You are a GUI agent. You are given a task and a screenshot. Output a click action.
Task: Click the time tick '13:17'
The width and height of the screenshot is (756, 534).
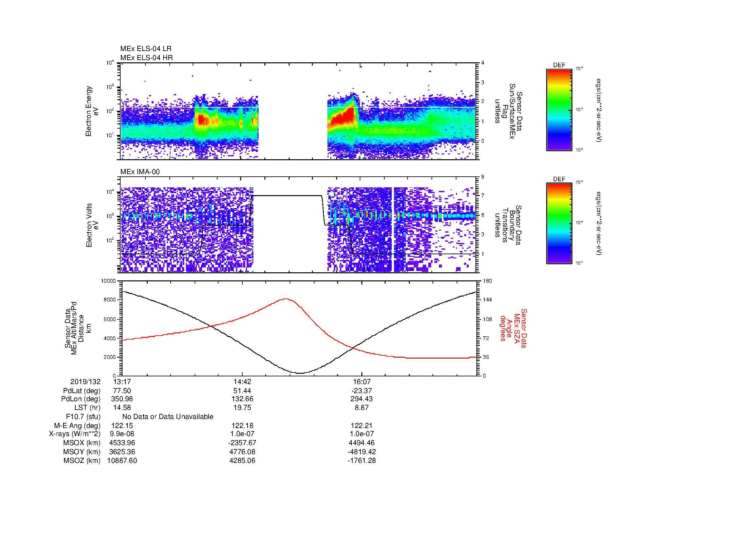tap(122, 382)
